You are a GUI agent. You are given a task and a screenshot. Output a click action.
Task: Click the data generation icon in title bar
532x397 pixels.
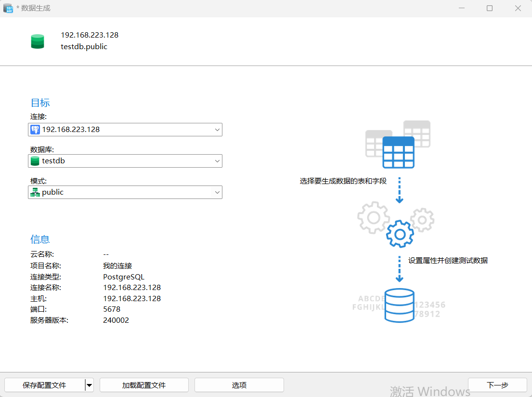(8, 8)
